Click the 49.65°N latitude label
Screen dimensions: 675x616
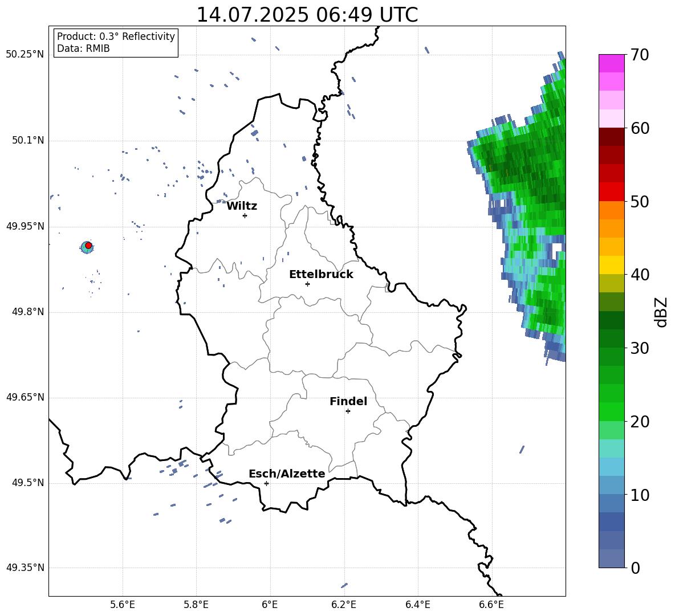point(25,397)
